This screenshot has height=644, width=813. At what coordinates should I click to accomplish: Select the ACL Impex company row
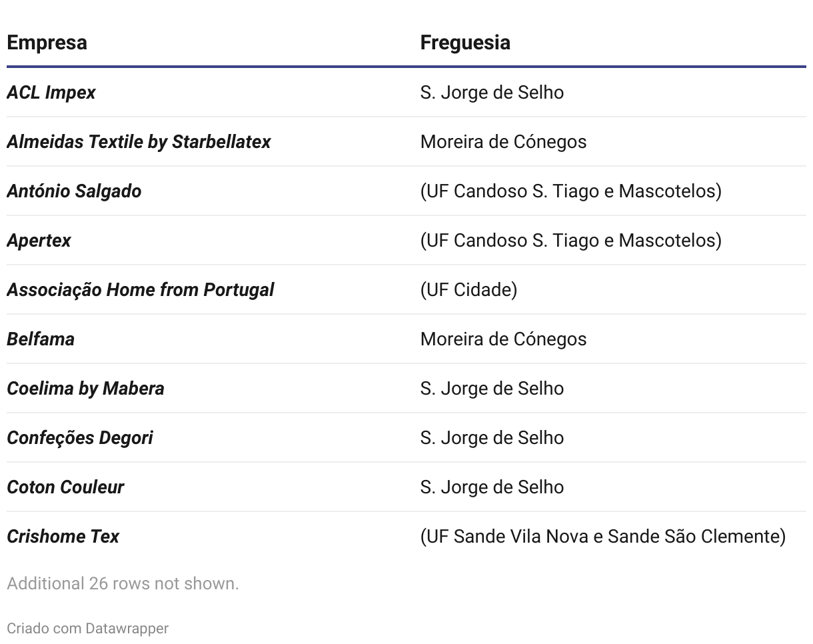click(x=406, y=92)
